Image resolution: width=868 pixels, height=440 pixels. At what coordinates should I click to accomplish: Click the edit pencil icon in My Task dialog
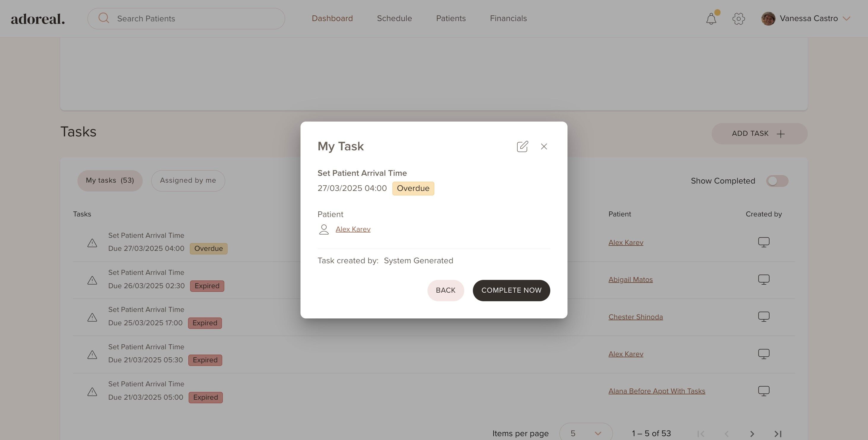click(522, 146)
